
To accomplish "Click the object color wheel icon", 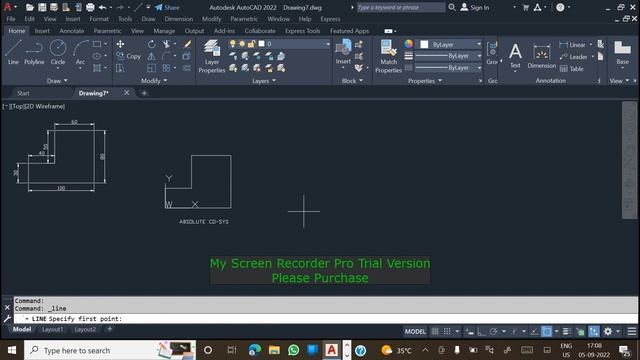I will (408, 44).
